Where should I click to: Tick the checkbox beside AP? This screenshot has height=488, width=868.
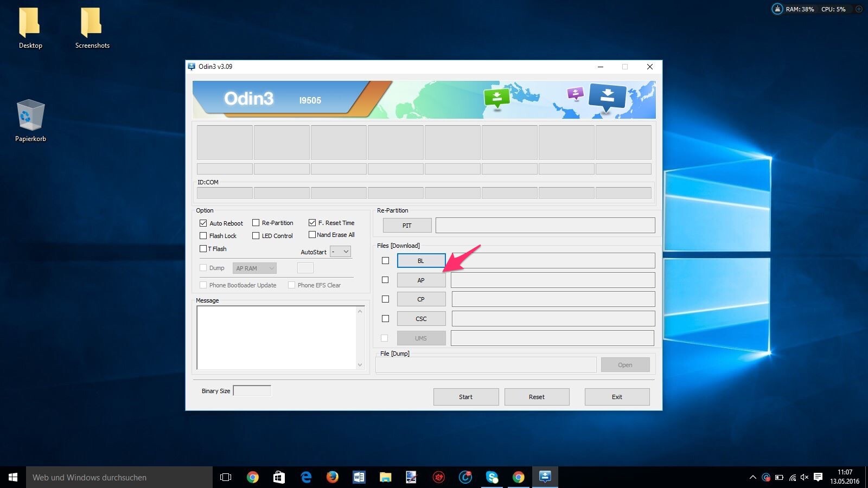[x=385, y=280]
